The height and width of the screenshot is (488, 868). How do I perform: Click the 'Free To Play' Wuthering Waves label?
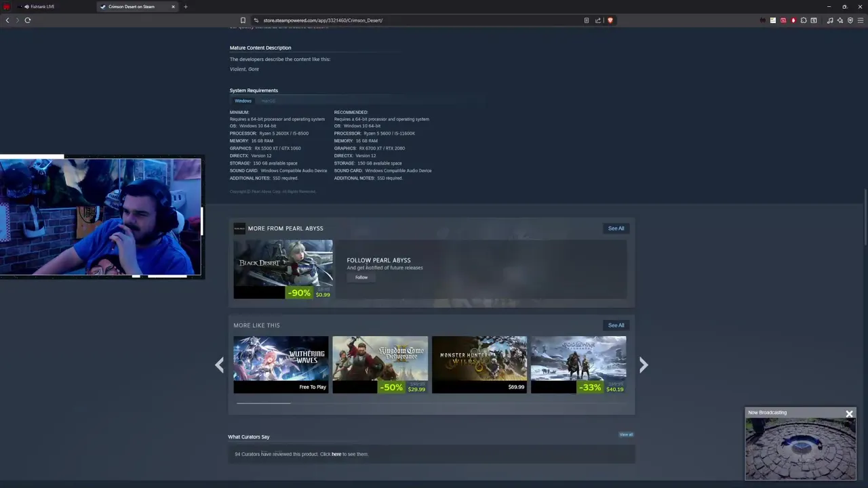pyautogui.click(x=313, y=387)
